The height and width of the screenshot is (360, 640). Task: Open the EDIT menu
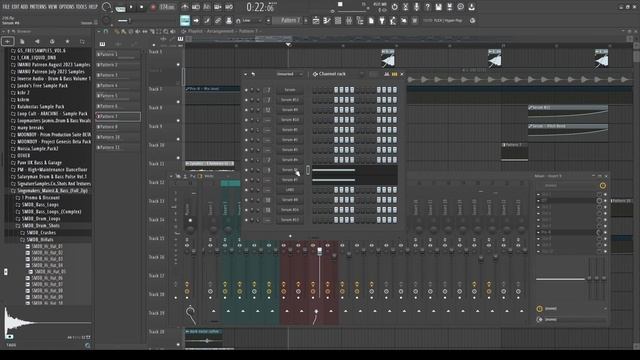pyautogui.click(x=16, y=7)
